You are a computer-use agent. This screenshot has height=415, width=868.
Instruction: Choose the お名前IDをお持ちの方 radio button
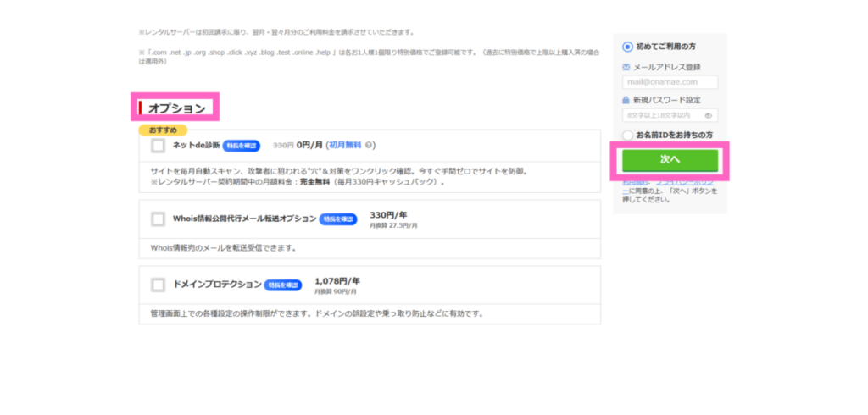[627, 135]
